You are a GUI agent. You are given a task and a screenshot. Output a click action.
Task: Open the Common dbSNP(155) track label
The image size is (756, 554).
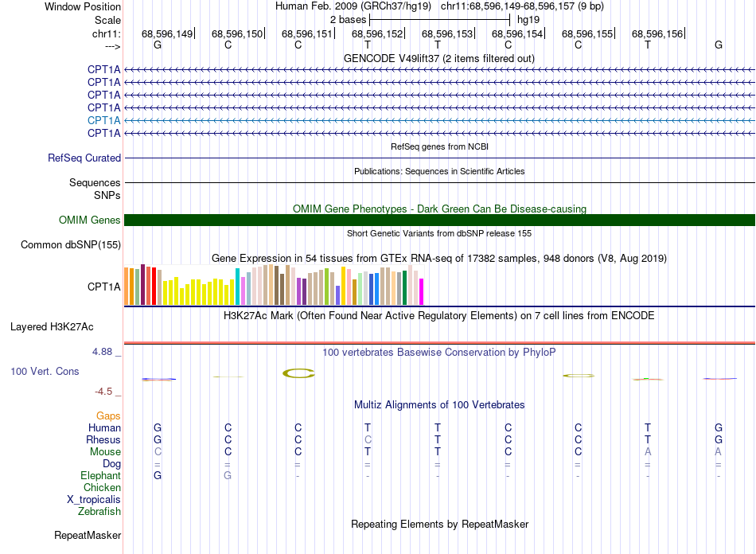tap(70, 245)
